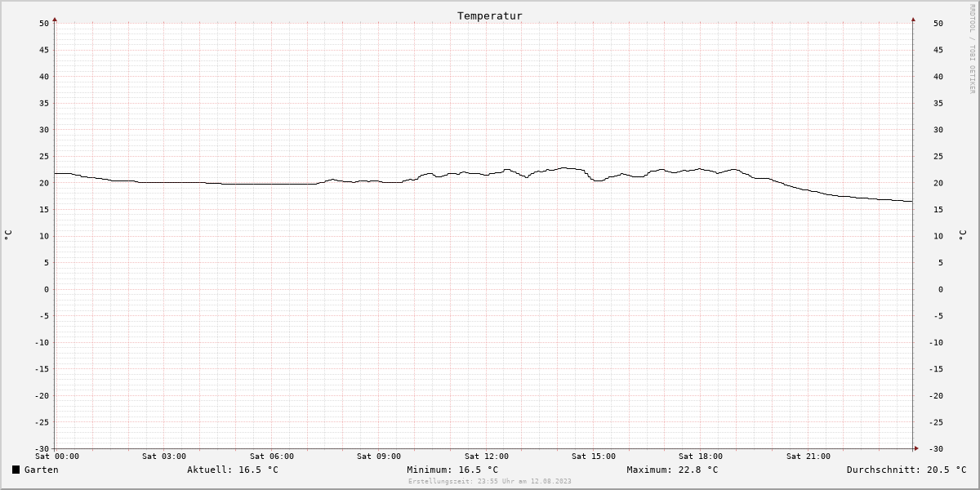The image size is (980, 490).
Task: Click the left axis '45' label
Action: click(x=44, y=50)
